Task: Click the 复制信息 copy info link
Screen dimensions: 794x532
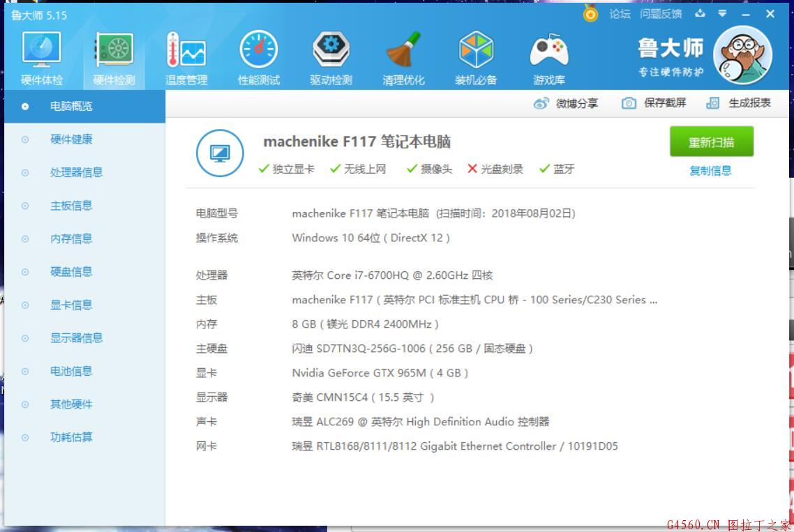Action: click(x=710, y=171)
